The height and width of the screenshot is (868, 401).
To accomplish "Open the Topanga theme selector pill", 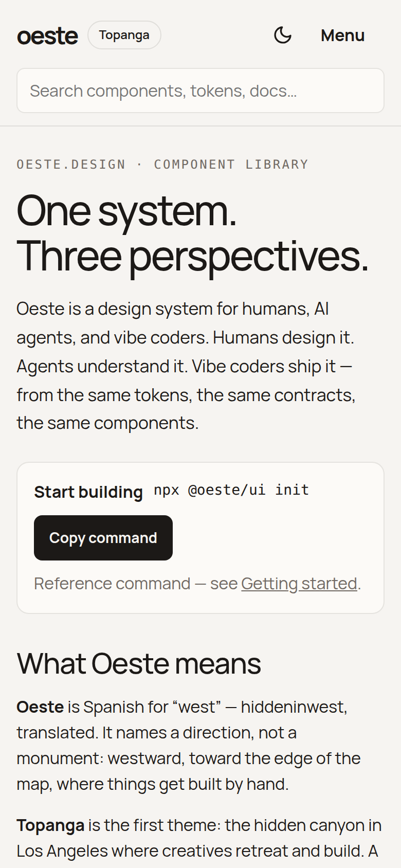I will tap(124, 35).
